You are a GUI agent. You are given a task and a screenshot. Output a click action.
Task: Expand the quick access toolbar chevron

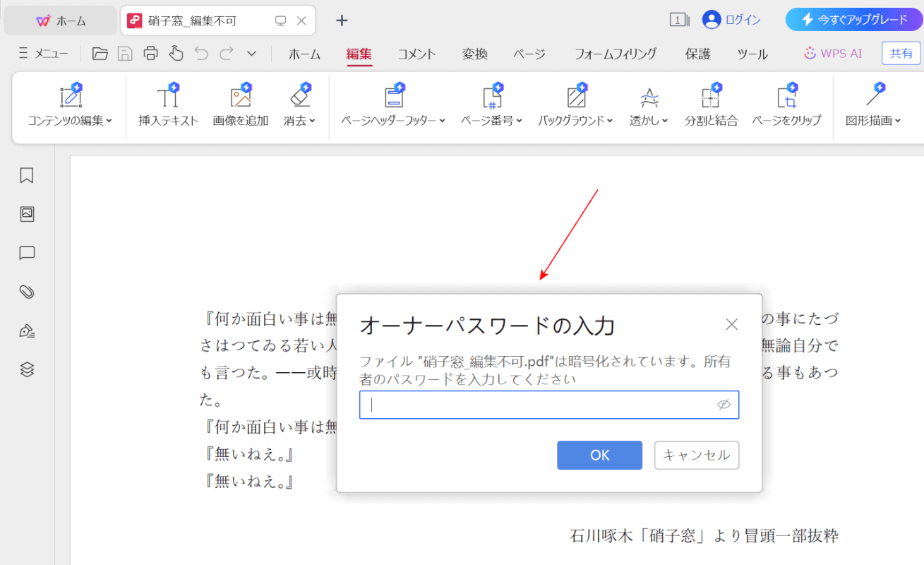click(251, 54)
